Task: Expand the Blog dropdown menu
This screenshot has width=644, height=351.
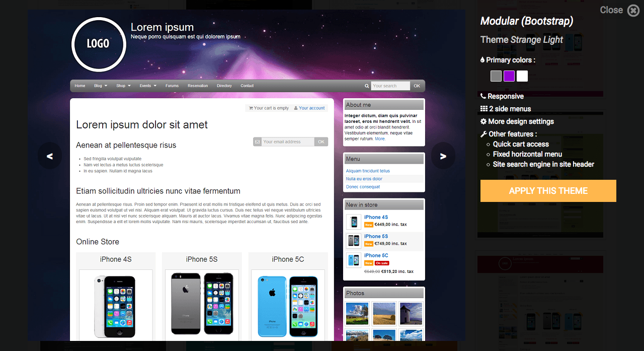Action: click(x=101, y=86)
